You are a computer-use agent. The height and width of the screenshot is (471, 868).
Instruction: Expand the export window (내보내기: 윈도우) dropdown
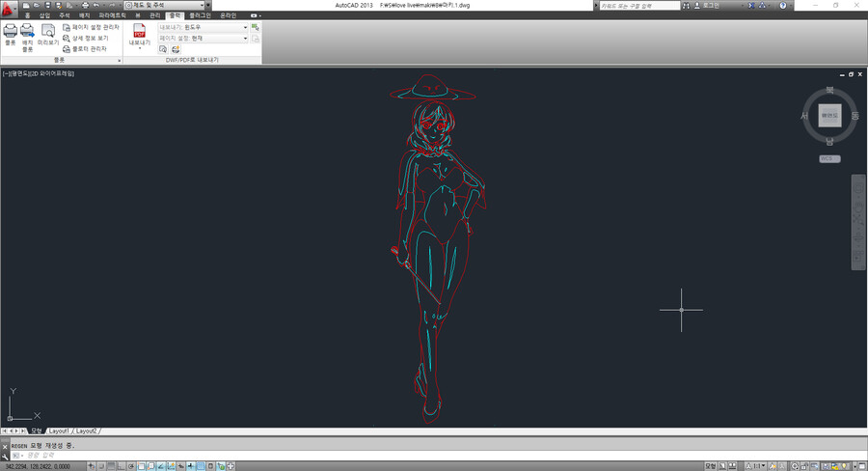pos(245,27)
